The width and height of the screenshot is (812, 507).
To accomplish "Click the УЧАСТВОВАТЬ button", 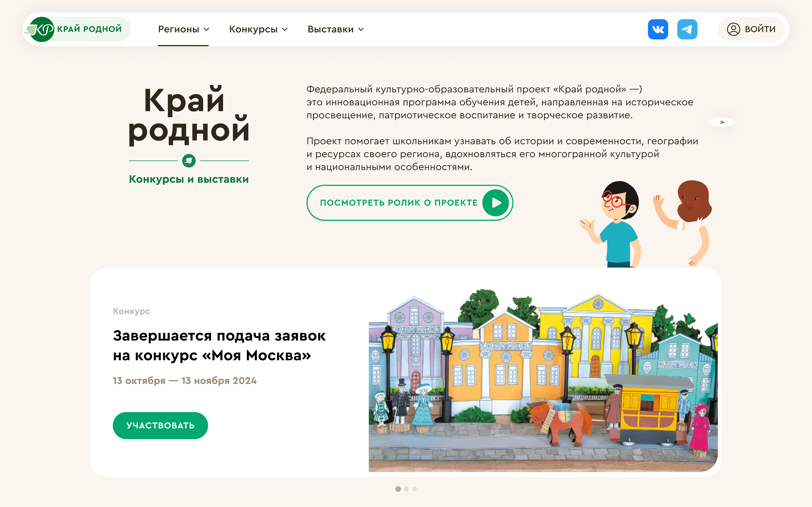I will (x=160, y=425).
